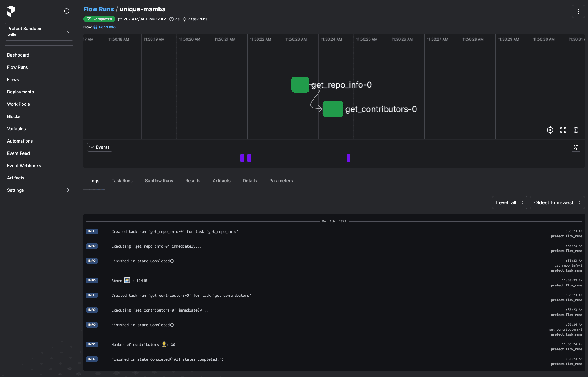Open the Parameters tab
Image resolution: width=588 pixels, height=377 pixels.
[x=281, y=181]
